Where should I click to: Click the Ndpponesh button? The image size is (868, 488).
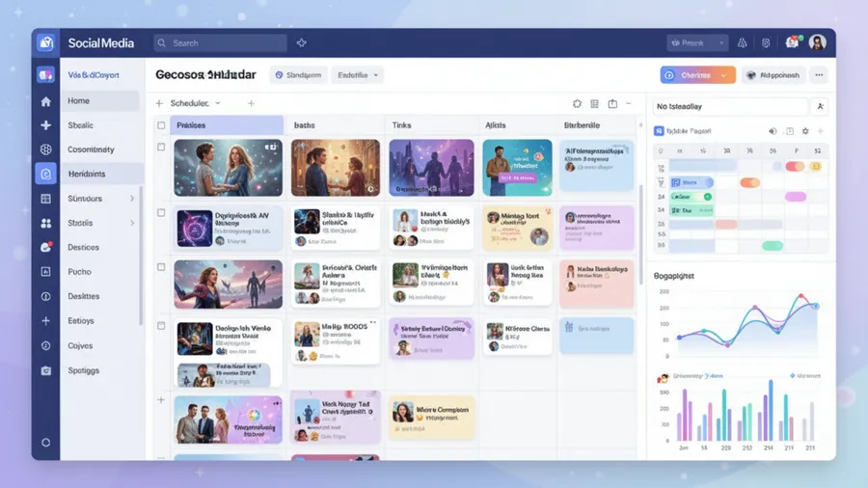(773, 75)
